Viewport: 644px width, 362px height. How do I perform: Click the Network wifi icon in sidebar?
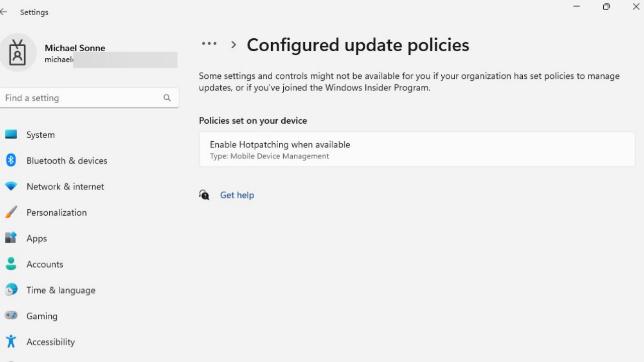(x=11, y=187)
